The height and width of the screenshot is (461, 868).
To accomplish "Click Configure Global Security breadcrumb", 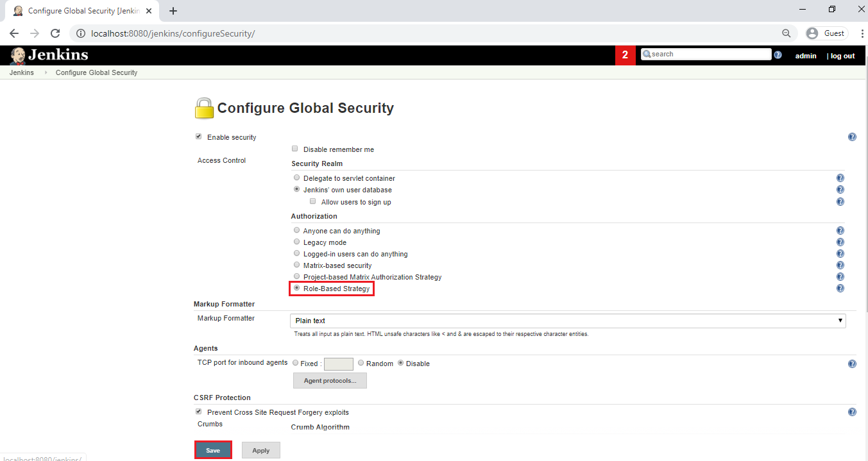I will coord(96,72).
